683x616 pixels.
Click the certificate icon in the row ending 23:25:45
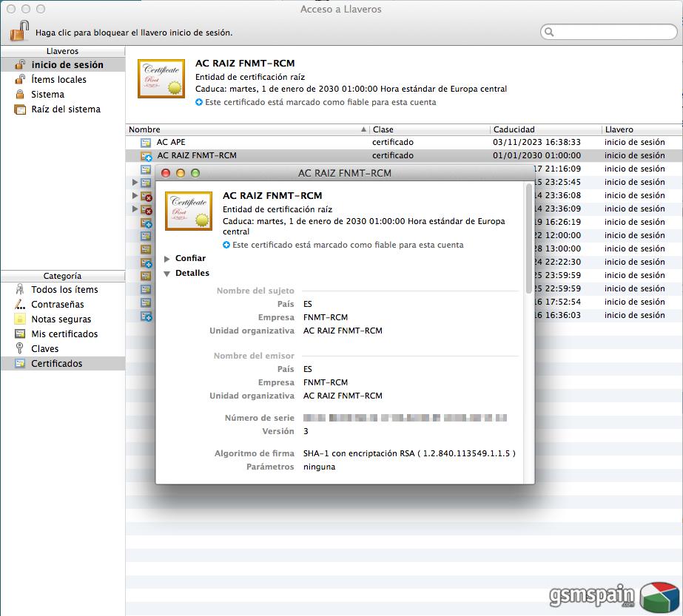tap(146, 183)
